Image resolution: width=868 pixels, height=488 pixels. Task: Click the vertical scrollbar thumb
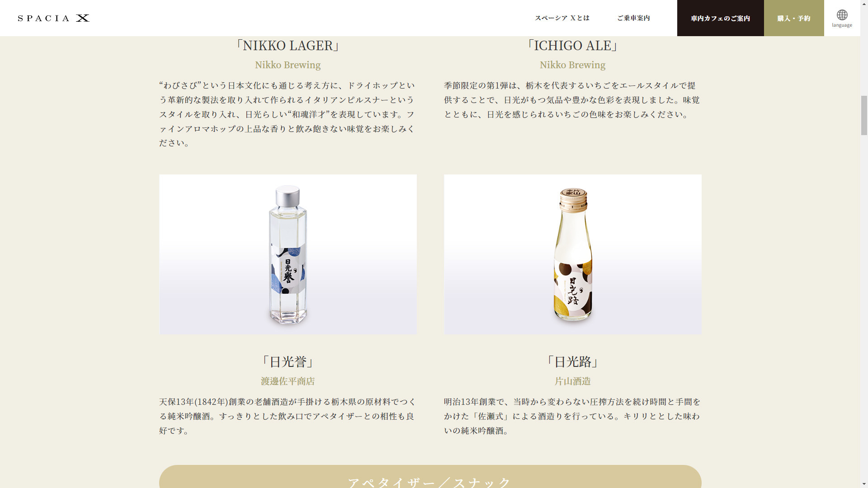pyautogui.click(x=864, y=115)
